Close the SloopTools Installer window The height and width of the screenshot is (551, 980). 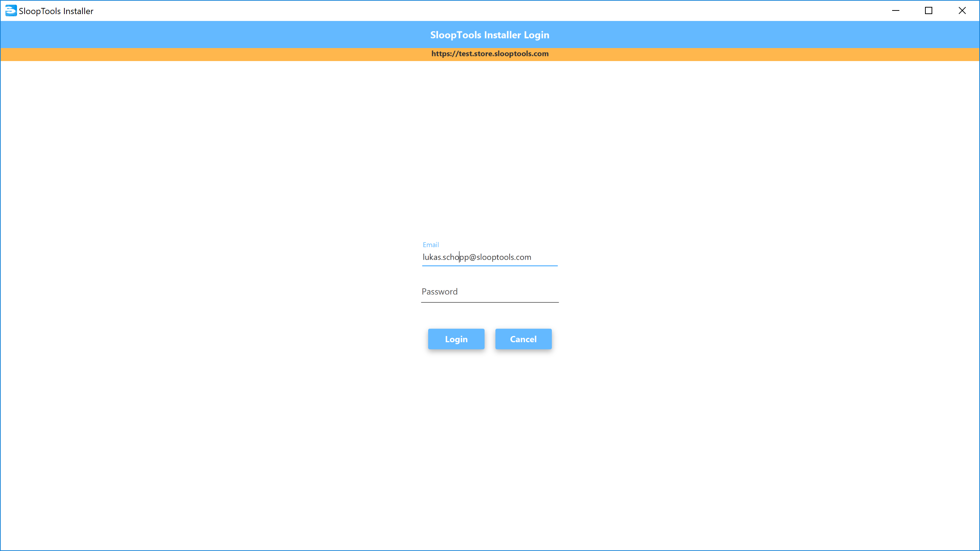click(x=962, y=10)
